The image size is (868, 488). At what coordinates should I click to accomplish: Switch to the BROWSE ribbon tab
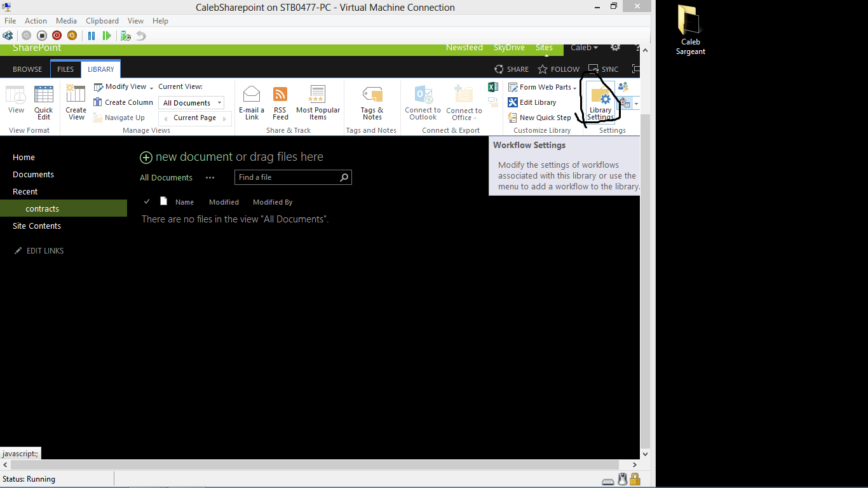pos(27,69)
